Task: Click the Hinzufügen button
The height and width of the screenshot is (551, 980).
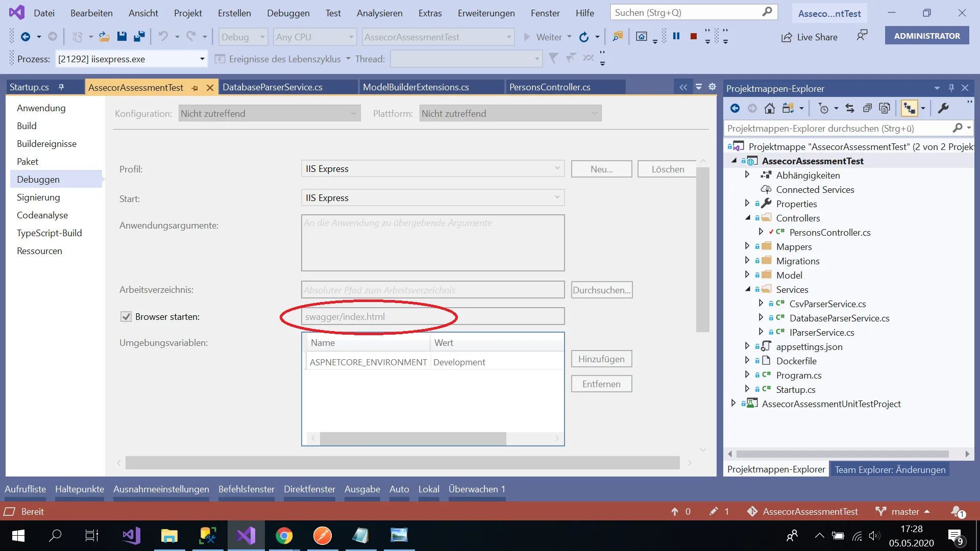Action: click(601, 359)
